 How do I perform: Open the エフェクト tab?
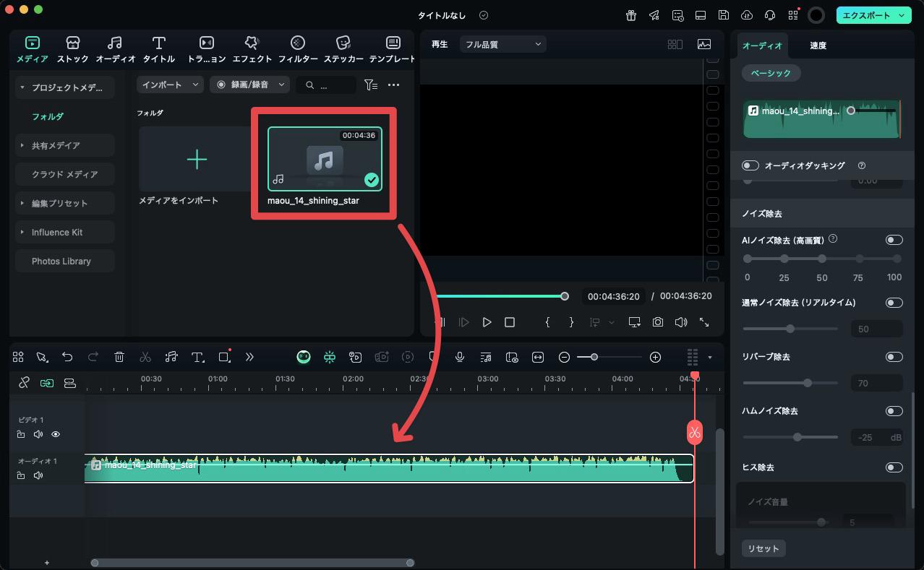(x=252, y=49)
